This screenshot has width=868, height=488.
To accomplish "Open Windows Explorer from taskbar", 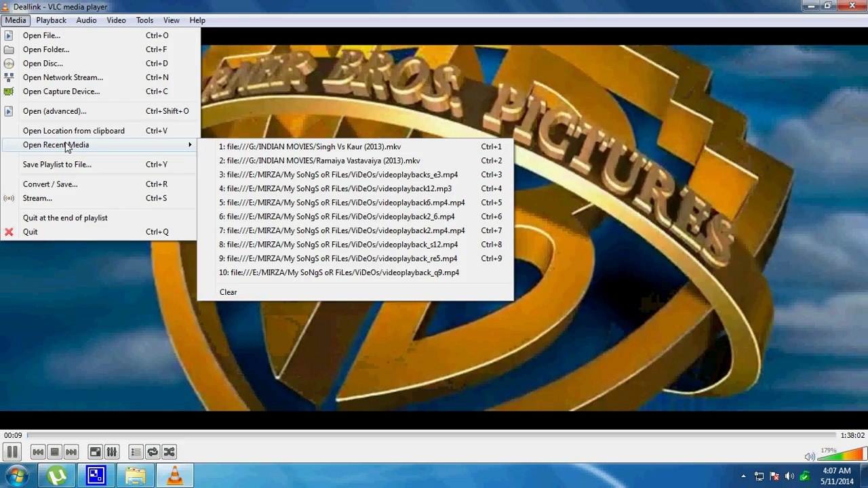I will (135, 476).
